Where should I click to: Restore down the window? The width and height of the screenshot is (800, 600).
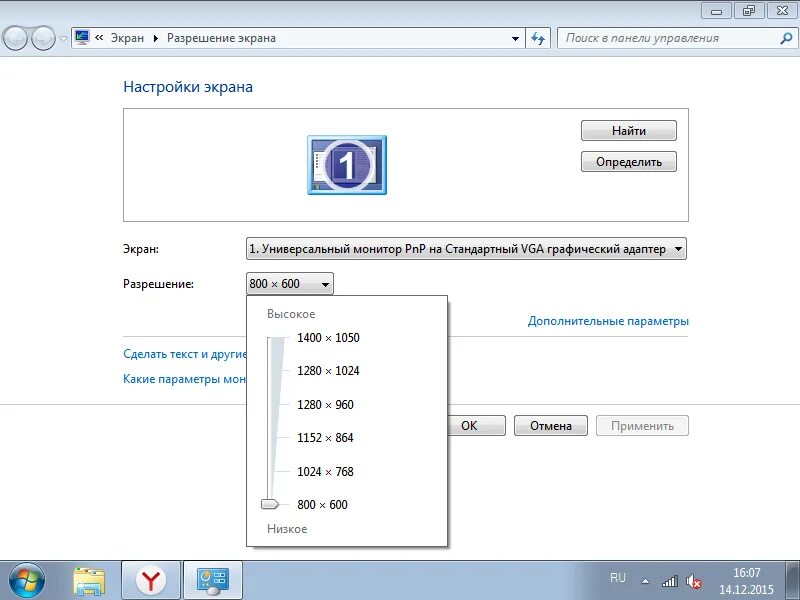click(748, 10)
